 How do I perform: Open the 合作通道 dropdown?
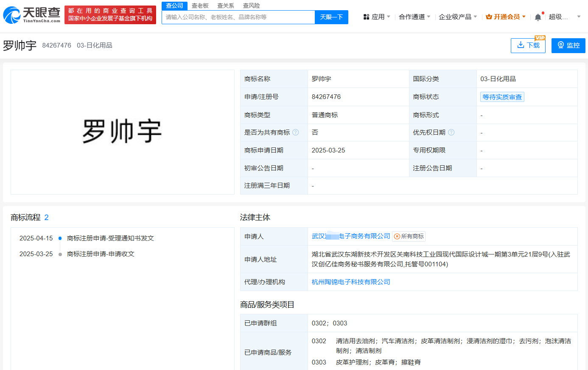pos(429,17)
